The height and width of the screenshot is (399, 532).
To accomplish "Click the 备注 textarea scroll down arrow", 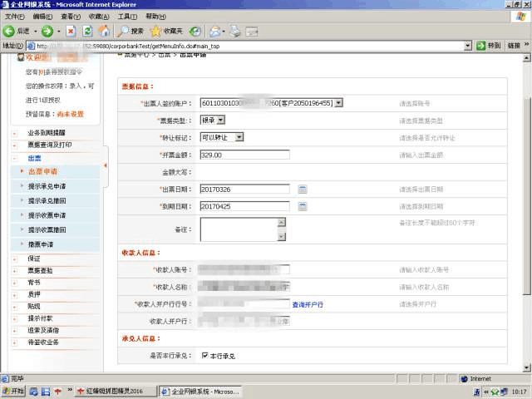I will [x=281, y=237].
